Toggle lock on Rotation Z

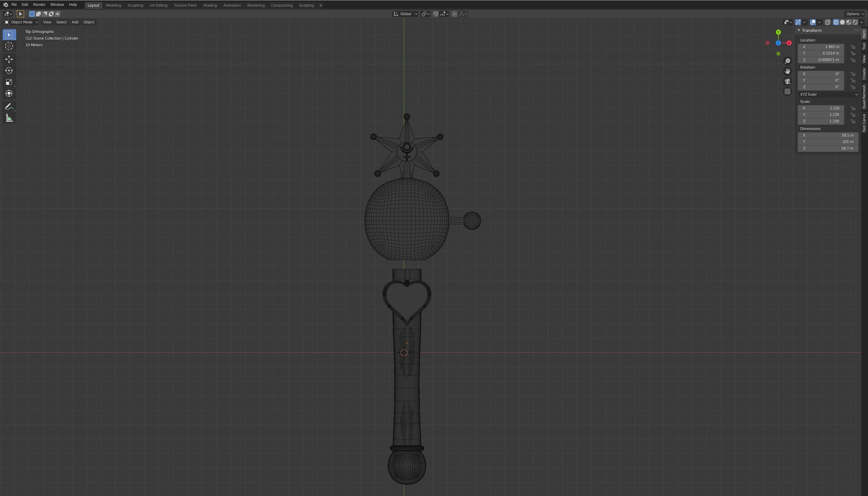coord(853,87)
